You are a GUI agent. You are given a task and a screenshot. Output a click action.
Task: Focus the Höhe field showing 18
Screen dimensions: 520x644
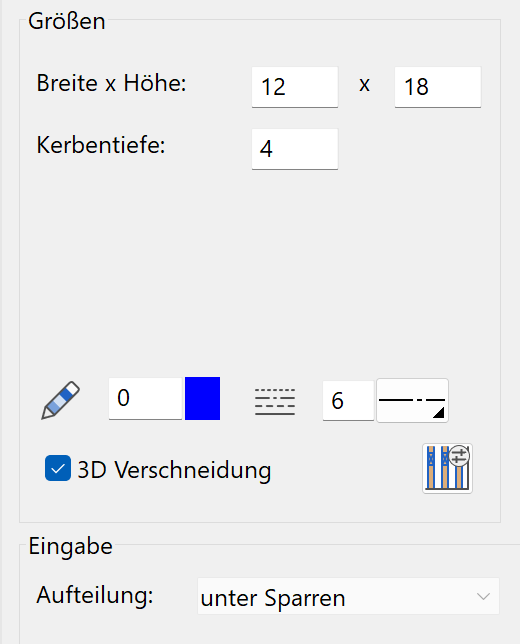pyautogui.click(x=438, y=87)
